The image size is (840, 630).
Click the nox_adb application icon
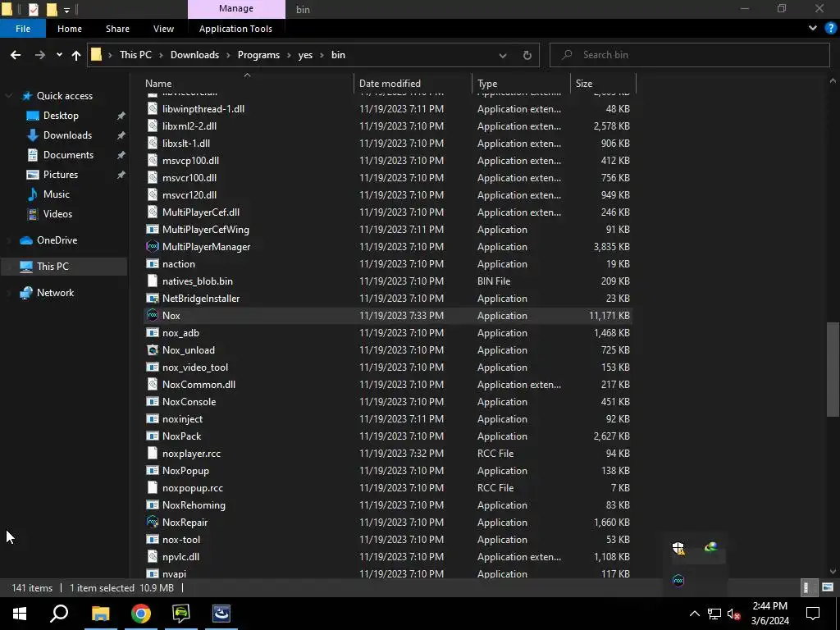[153, 333]
